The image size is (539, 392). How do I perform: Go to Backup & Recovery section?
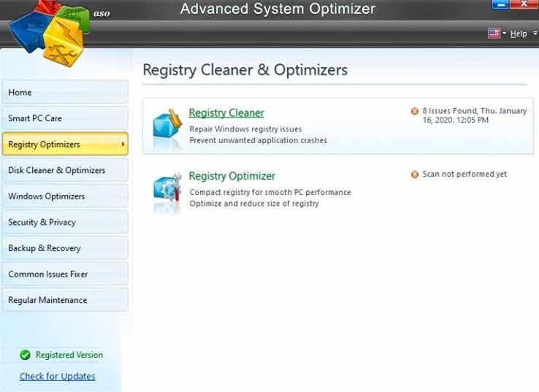(65, 248)
